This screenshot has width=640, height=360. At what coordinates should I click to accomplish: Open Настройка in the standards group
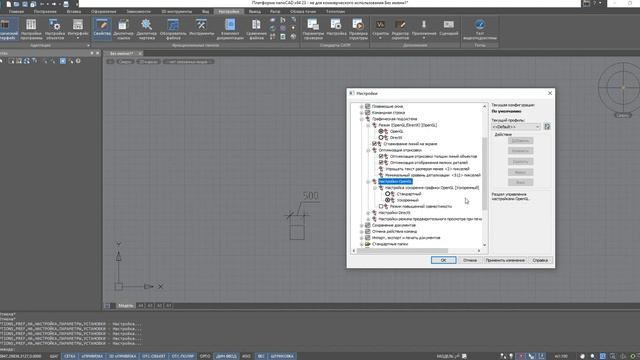point(336,29)
